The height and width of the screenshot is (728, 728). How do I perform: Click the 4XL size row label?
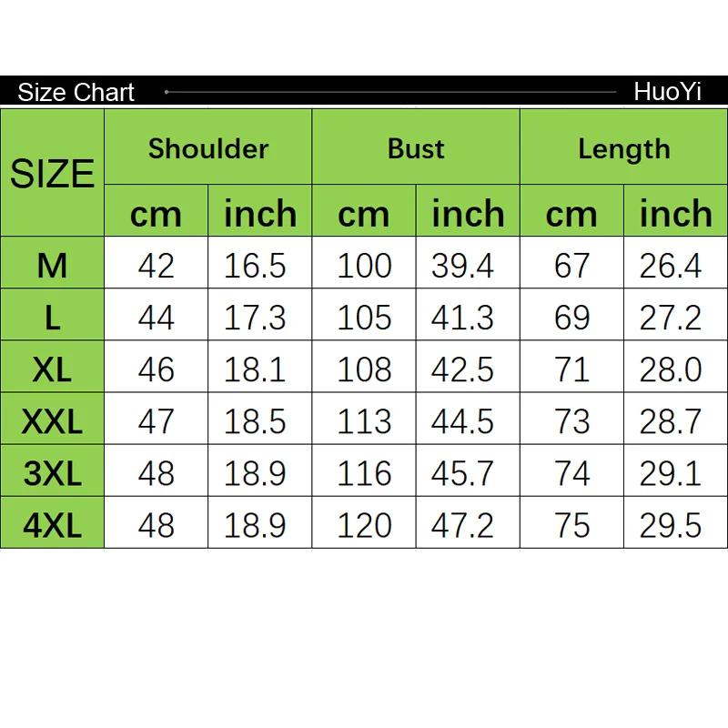tap(52, 524)
